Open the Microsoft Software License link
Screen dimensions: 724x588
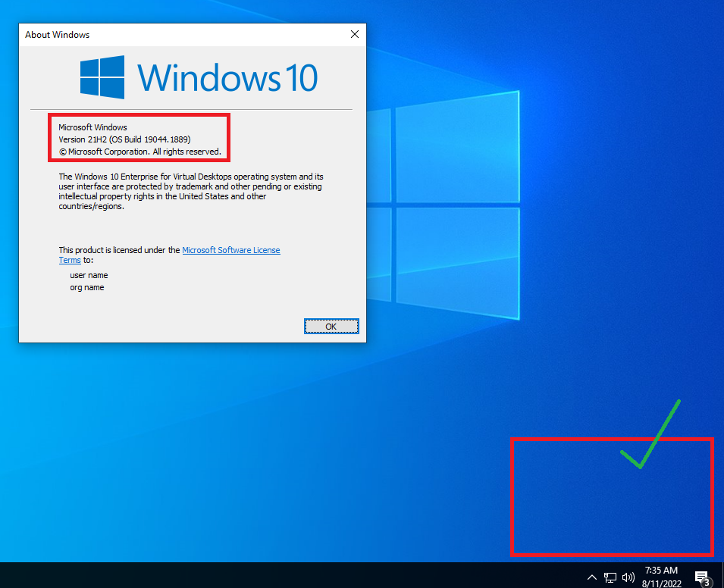[231, 250]
